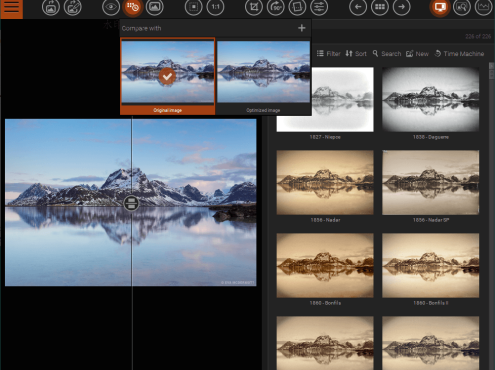Go to previous image with left arrow
Screen dimensions: 495x370
[x=358, y=7]
